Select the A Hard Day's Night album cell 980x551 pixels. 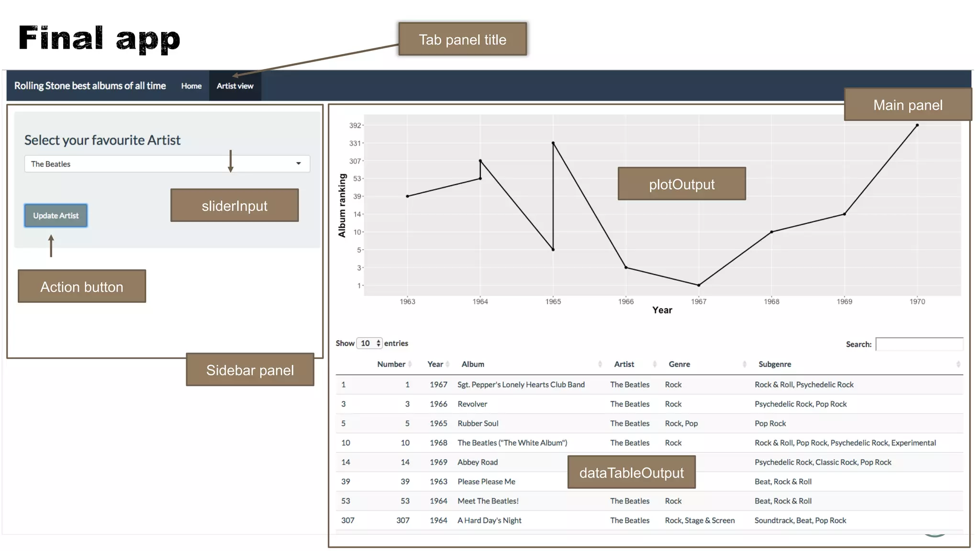(490, 520)
